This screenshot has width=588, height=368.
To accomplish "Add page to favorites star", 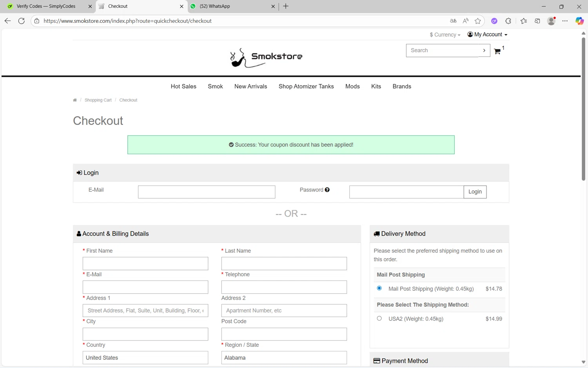I will pyautogui.click(x=477, y=21).
